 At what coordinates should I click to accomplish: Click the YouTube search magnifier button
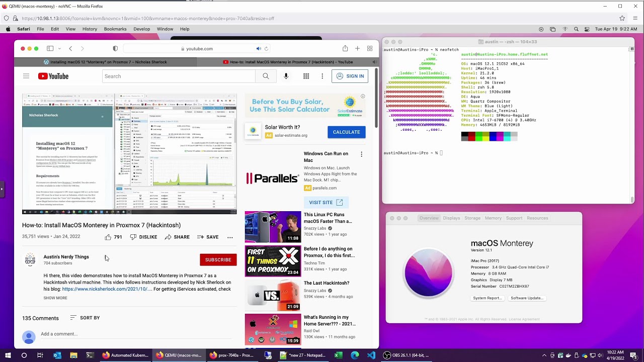tap(266, 76)
